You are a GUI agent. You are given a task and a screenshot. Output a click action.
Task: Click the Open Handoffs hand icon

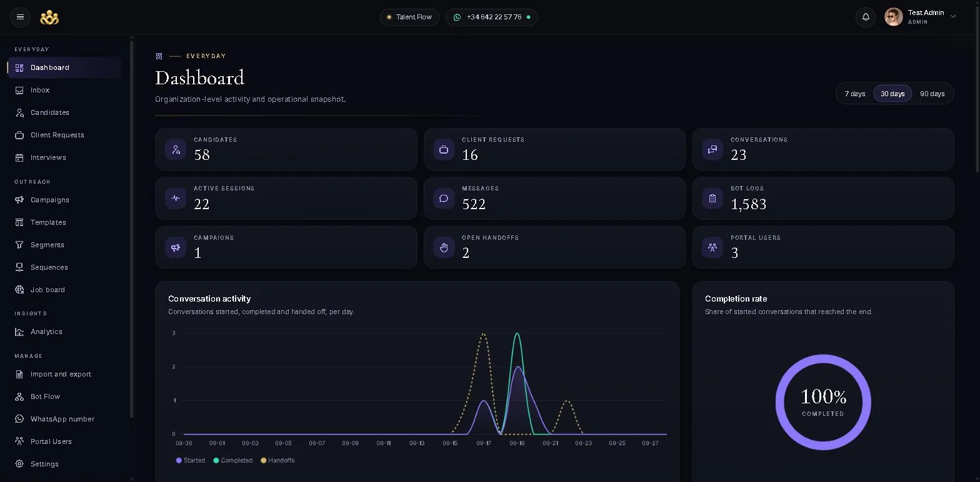pyautogui.click(x=444, y=247)
